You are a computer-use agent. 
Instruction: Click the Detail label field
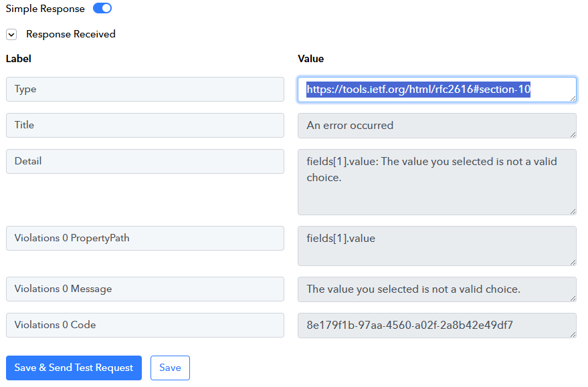tap(144, 162)
